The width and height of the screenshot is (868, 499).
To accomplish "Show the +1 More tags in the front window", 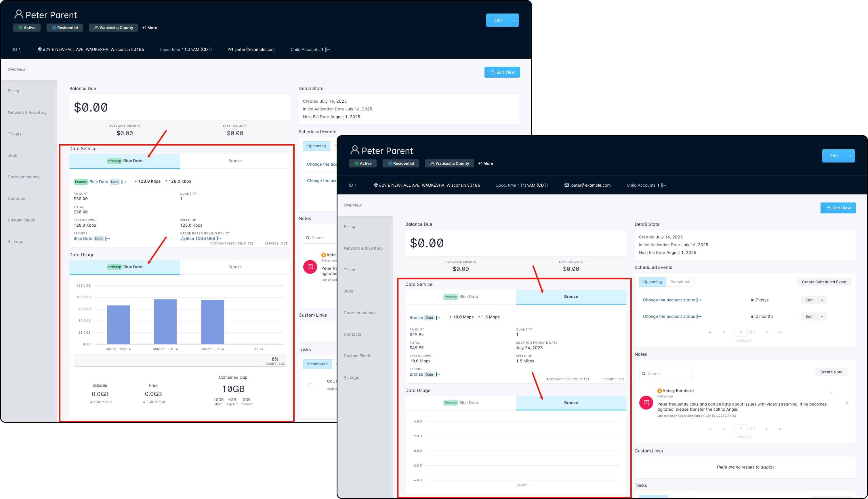I will [485, 163].
